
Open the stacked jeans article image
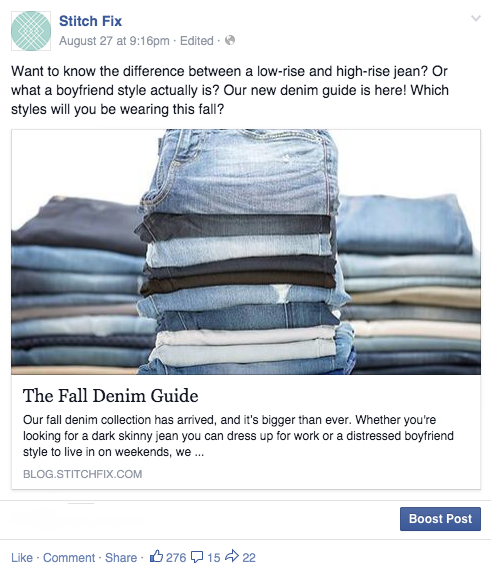[x=246, y=252]
